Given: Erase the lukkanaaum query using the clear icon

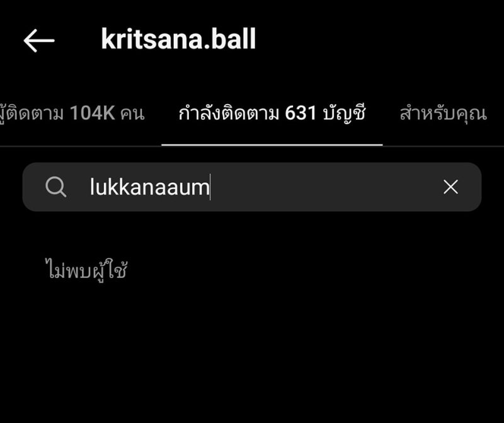Looking at the screenshot, I should tap(450, 187).
